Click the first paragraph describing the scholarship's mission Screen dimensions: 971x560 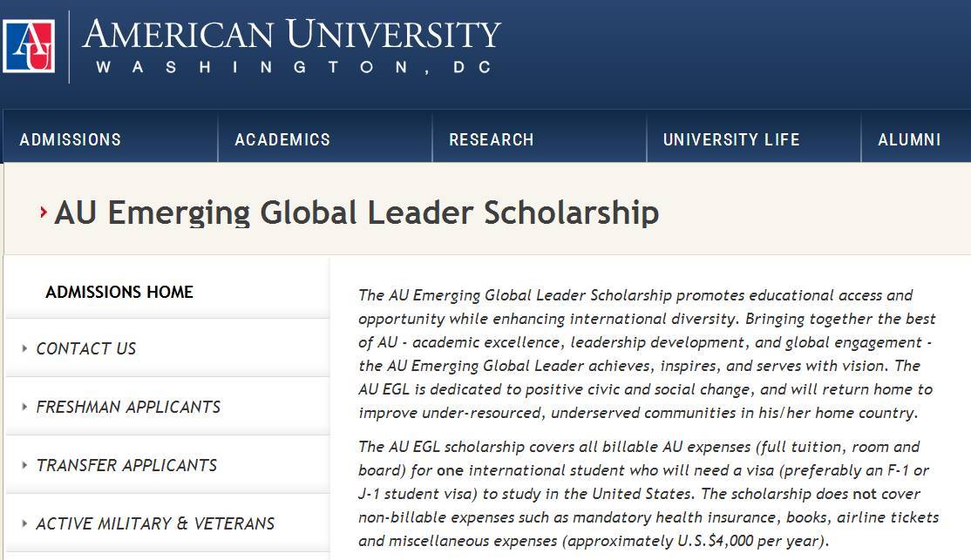coord(647,354)
